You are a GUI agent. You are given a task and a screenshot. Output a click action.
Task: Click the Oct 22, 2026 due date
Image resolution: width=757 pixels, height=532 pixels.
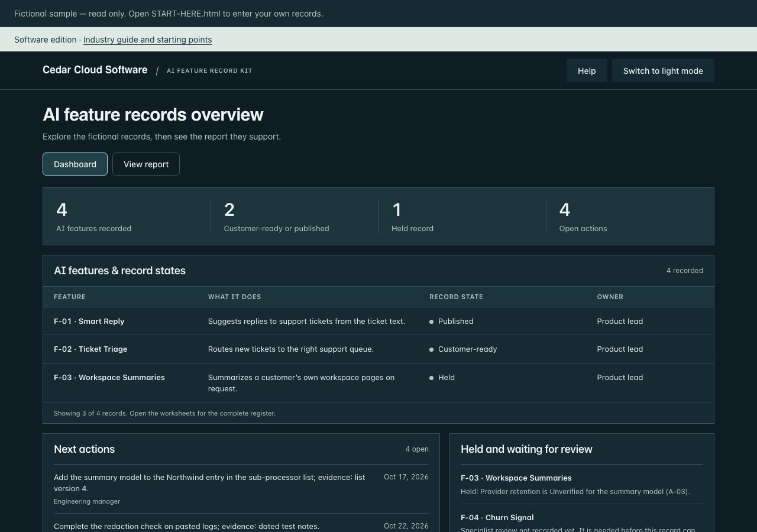[406, 526]
